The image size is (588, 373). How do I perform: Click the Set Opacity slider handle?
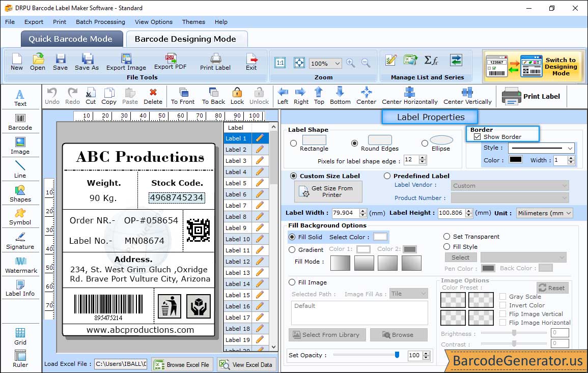click(x=397, y=355)
